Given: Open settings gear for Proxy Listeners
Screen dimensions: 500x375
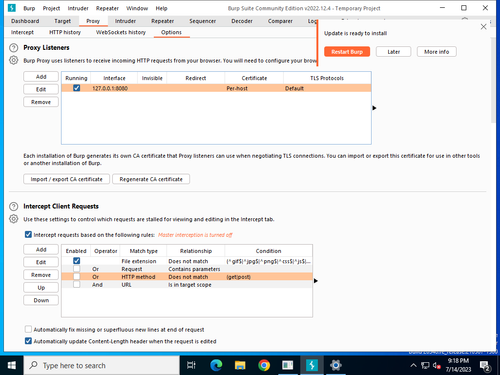Looking at the screenshot, I should (13, 60).
